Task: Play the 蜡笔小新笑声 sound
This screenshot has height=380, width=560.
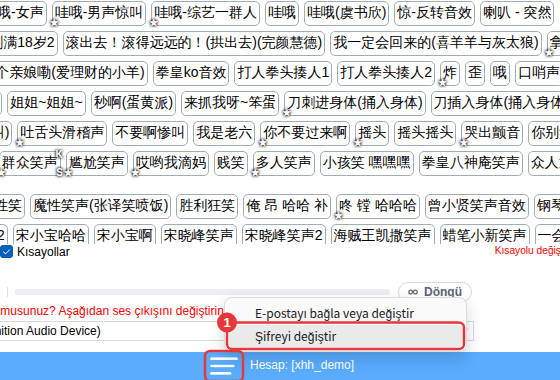Action: coord(485,234)
